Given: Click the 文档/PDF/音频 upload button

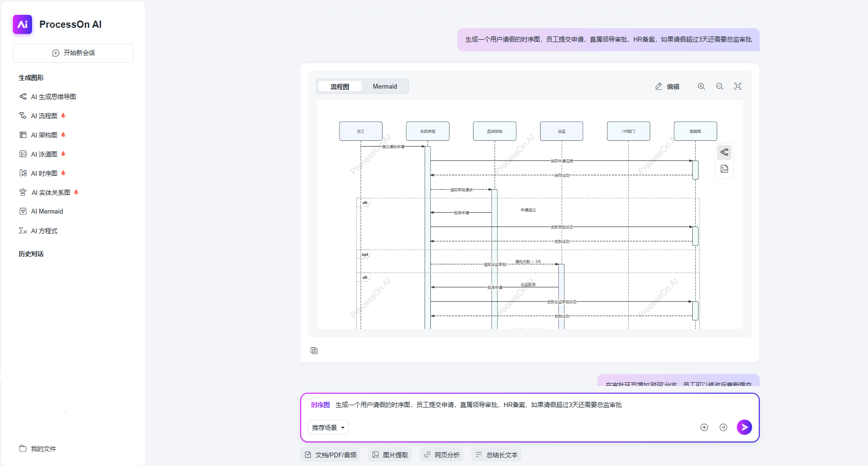Looking at the screenshot, I should (x=331, y=455).
